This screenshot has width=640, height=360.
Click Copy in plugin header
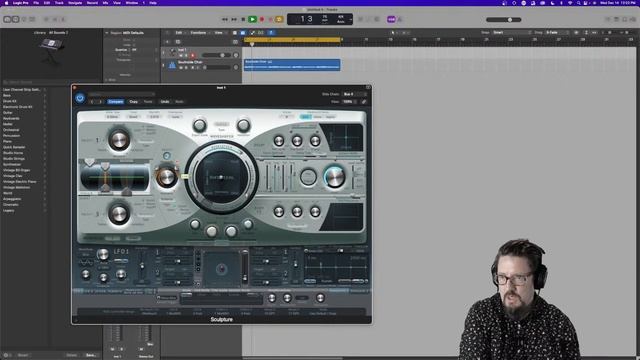coord(133,102)
